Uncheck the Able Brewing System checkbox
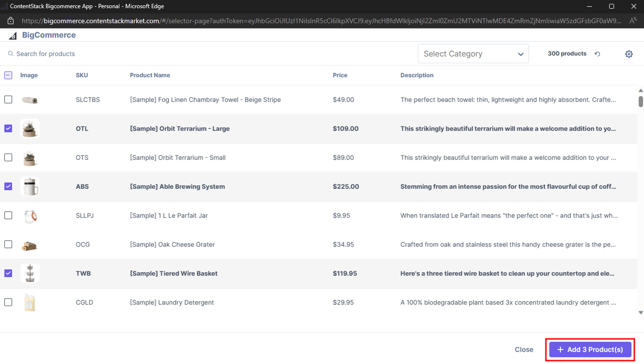This screenshot has height=364, width=644. coord(8,187)
